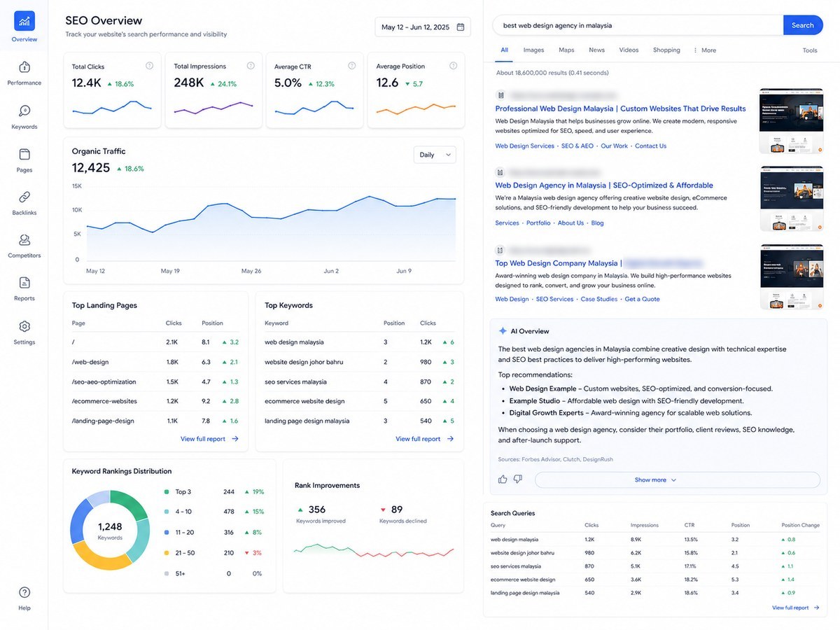Switch to the Images search tab
Viewport: 840px width, 630px height.
coord(533,50)
